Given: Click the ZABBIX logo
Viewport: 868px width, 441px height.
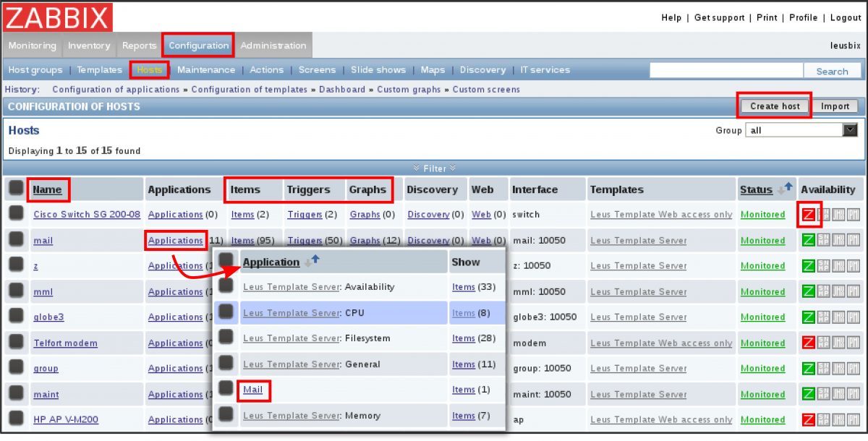Looking at the screenshot, I should [58, 17].
